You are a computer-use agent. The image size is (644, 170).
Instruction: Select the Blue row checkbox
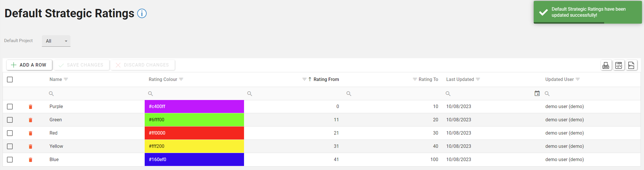pos(10,160)
